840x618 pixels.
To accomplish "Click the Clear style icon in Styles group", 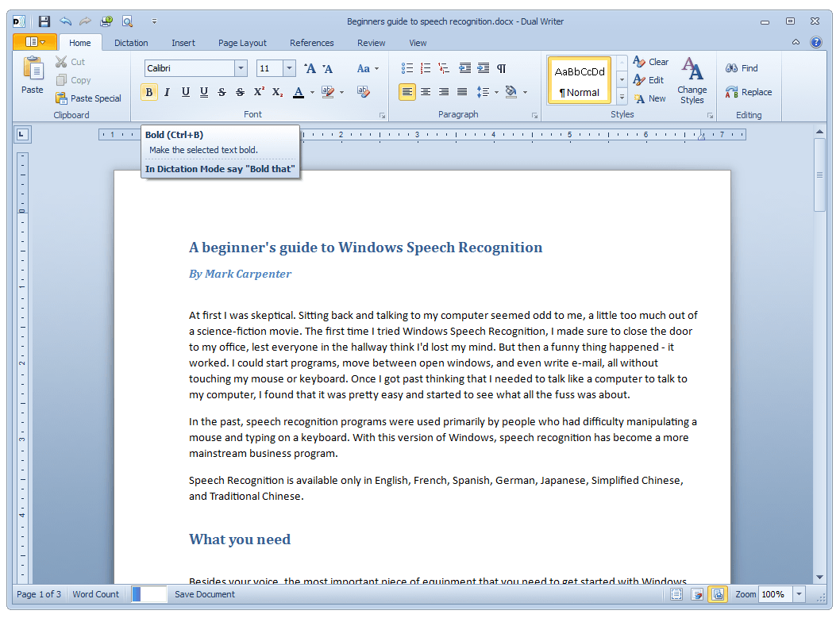I will coord(651,62).
